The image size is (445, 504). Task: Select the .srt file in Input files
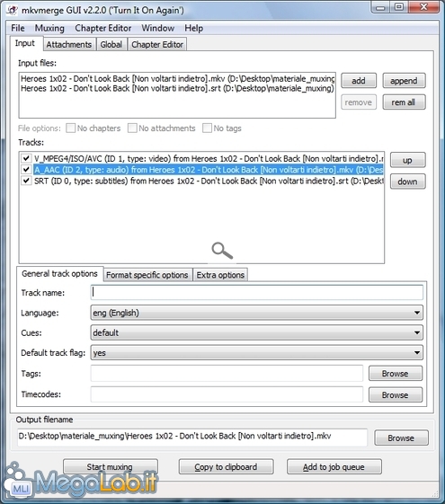point(177,88)
